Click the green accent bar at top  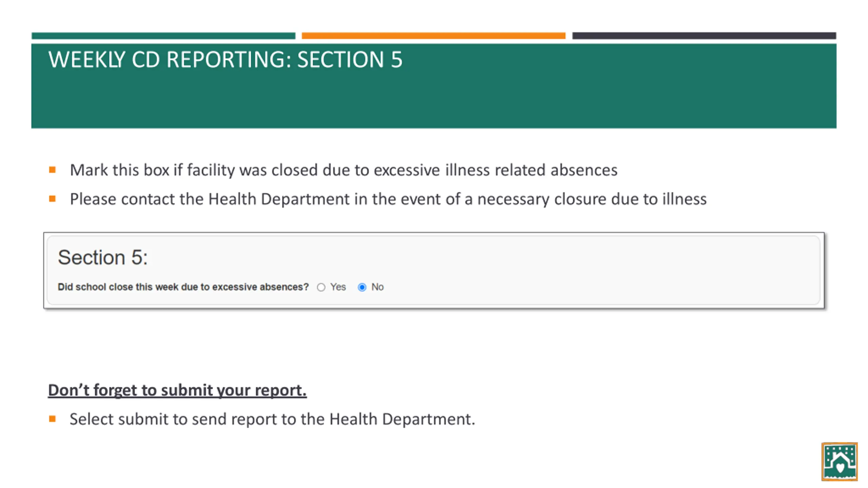coord(163,36)
